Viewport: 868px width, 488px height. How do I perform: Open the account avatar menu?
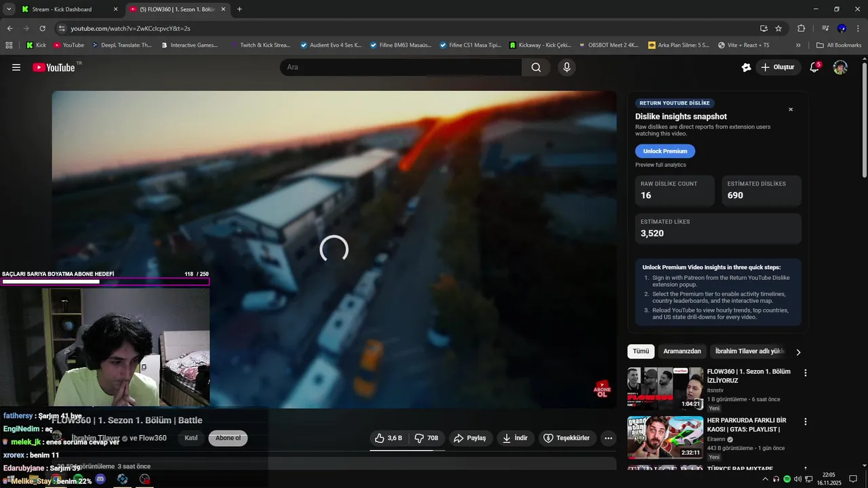pyautogui.click(x=840, y=67)
